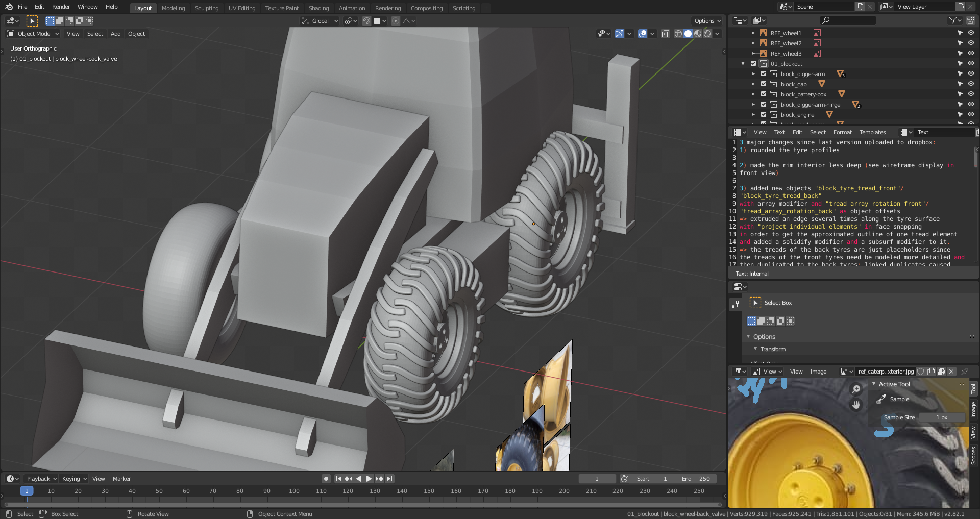Screen dimensions: 980x519
Task: Open the tool settings wrench tab
Action: click(x=735, y=304)
